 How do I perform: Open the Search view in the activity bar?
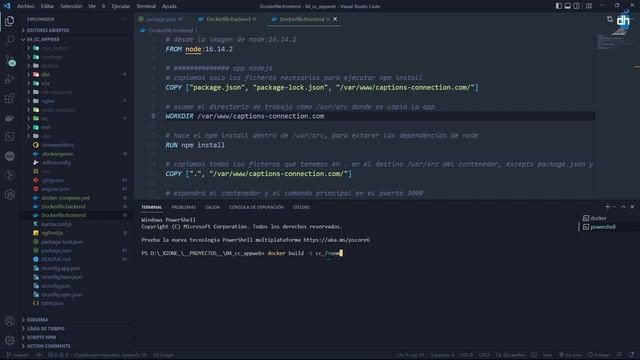tap(9, 40)
